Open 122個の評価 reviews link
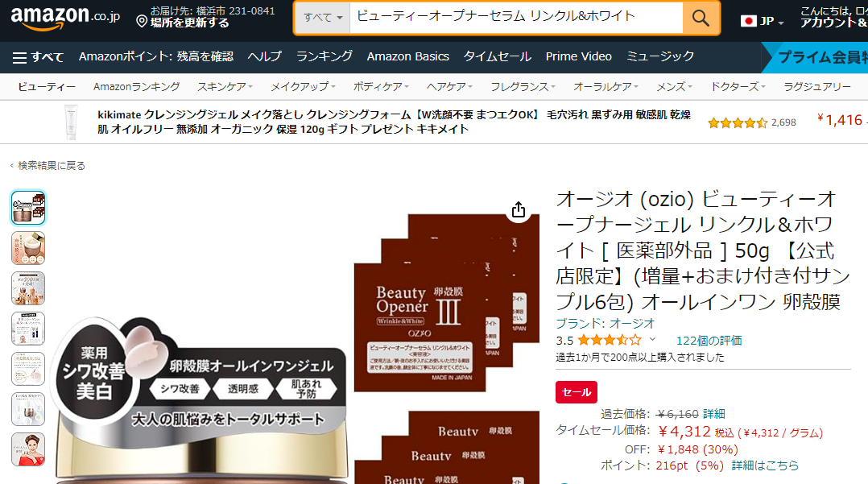The image size is (868, 484). click(709, 341)
